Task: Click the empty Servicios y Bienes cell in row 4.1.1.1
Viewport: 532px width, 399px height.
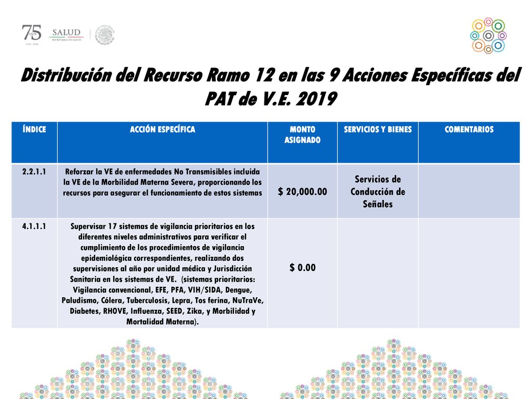Action: tap(378, 273)
